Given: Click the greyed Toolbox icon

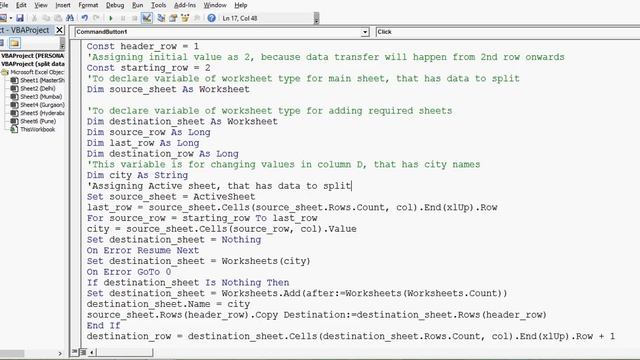Looking at the screenshot, I should tap(197, 18).
